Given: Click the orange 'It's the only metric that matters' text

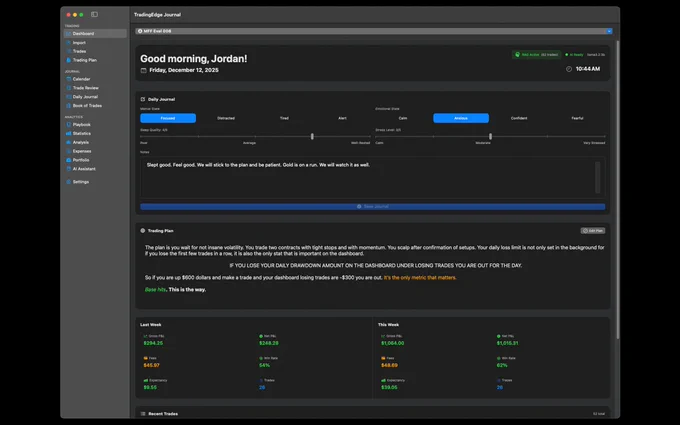Looking at the screenshot, I should tap(420, 278).
